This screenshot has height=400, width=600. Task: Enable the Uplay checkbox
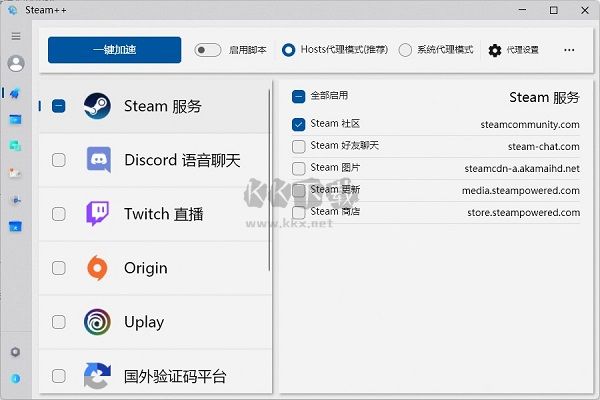(59, 322)
